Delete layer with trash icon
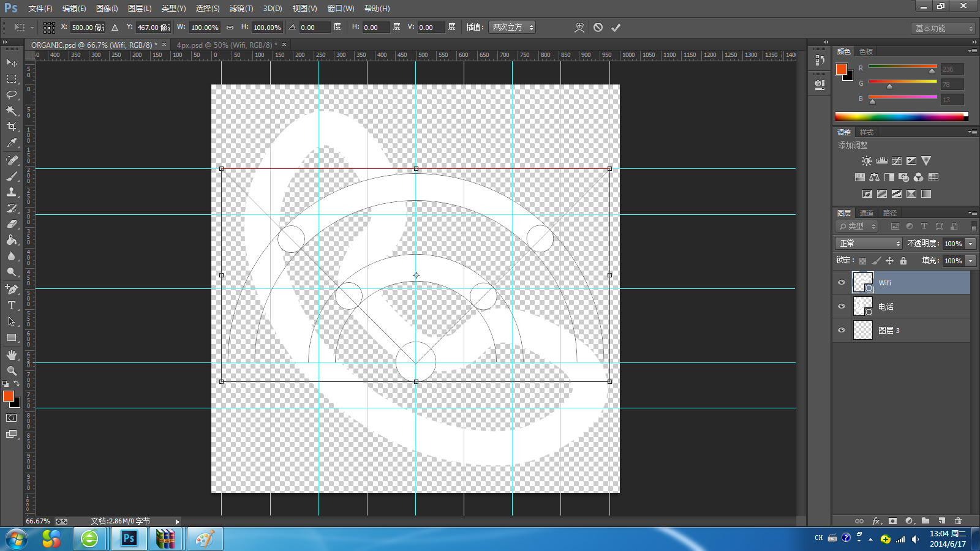This screenshot has width=980, height=551. coord(959,521)
